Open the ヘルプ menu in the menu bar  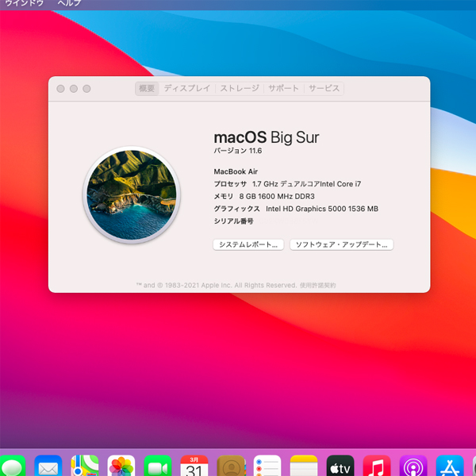69,4
